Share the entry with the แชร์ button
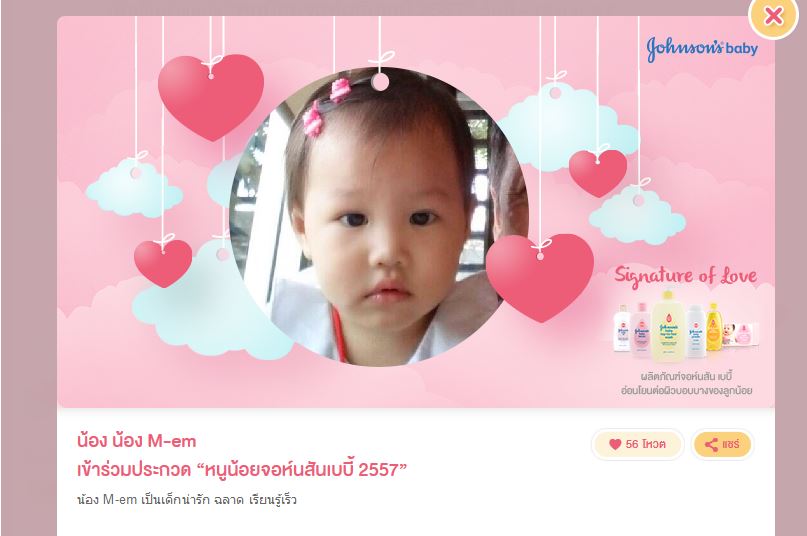Screen dimensions: 807x536 pyautogui.click(x=722, y=444)
